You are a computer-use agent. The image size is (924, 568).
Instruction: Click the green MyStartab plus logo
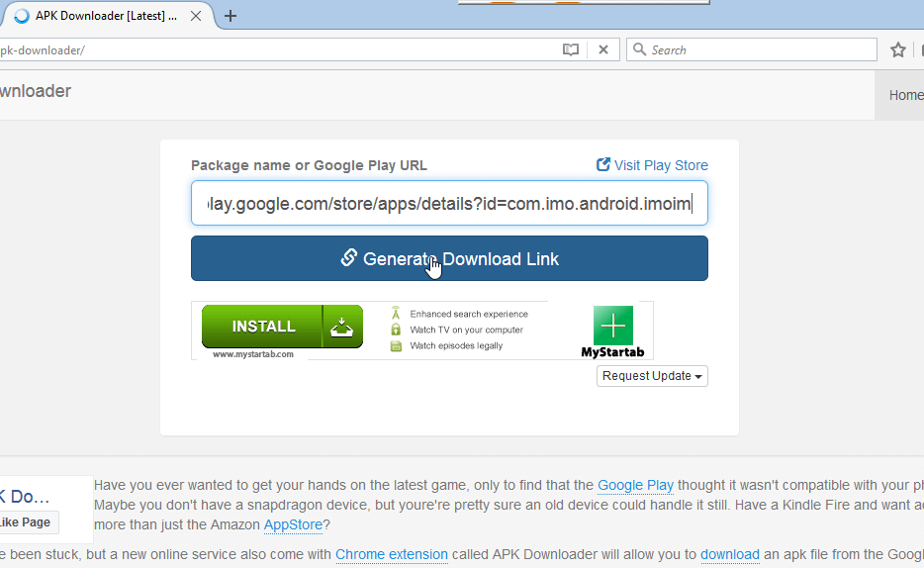point(612,326)
